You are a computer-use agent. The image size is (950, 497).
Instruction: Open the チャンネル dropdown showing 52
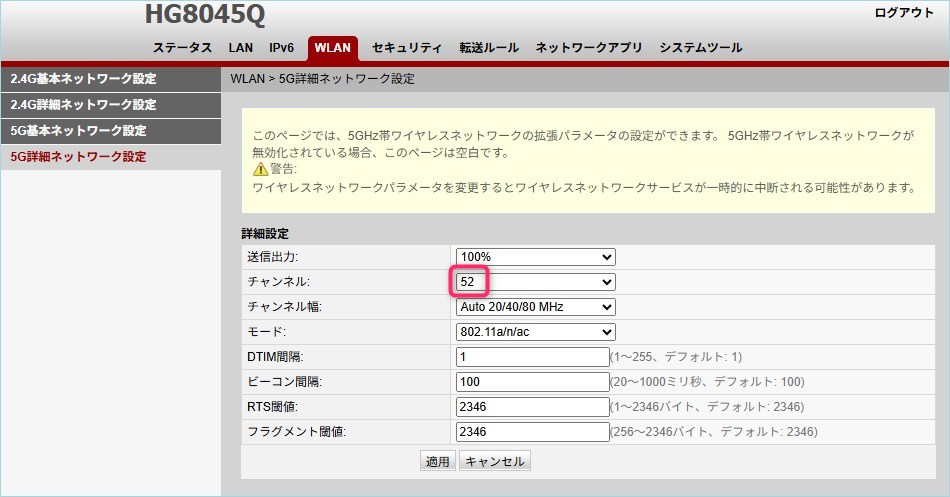coord(536,282)
